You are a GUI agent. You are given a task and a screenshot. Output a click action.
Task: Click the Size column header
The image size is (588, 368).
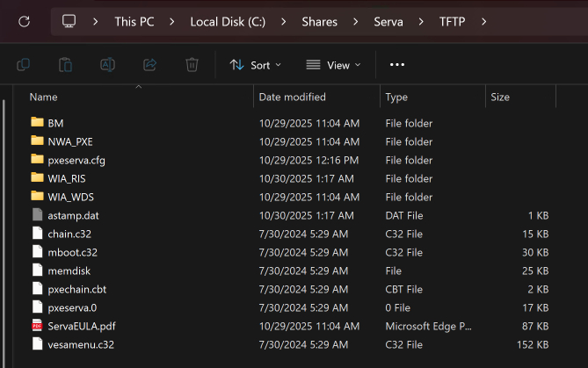point(500,97)
